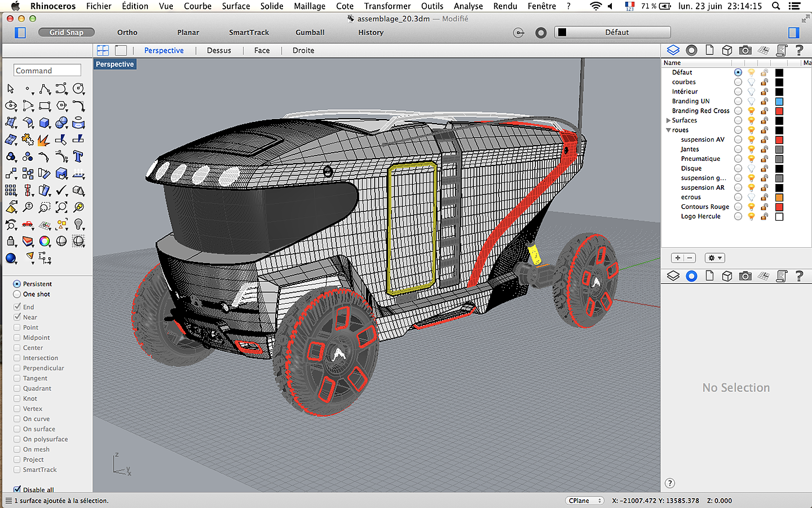Toggle the Gumball button
The image size is (812, 508).
click(310, 33)
